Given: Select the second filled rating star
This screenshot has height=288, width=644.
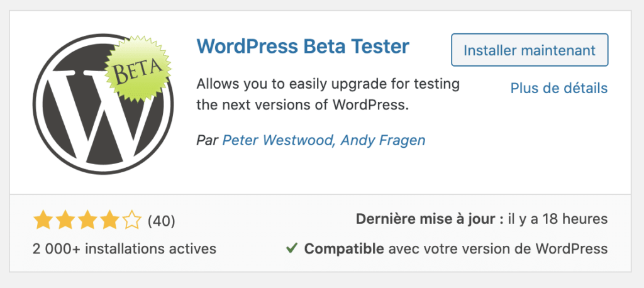Looking at the screenshot, I should pos(65,221).
